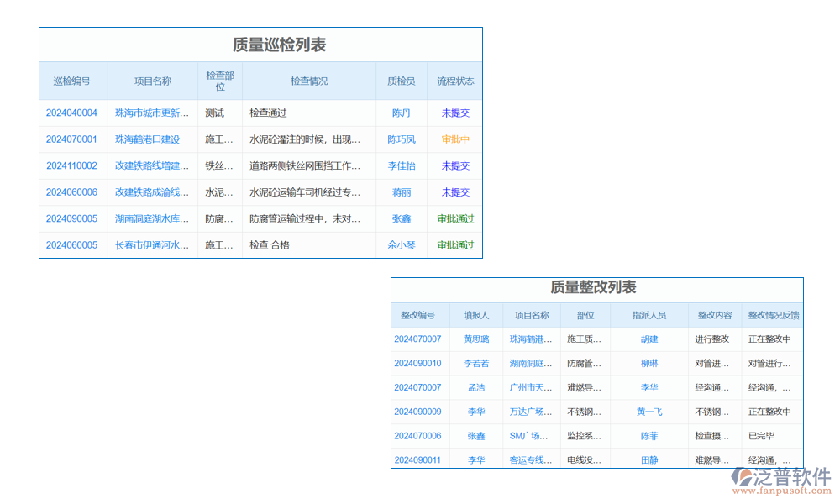Select assigned person 黄一飞
This screenshot has width=840, height=504.
point(649,412)
